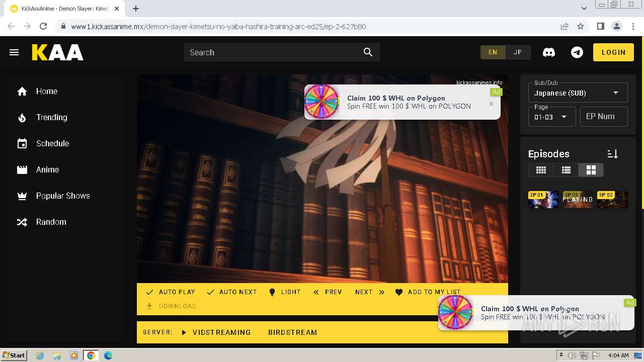Click the spin wheel in top ad
Viewport: 644px width, 362px height.
point(322,102)
